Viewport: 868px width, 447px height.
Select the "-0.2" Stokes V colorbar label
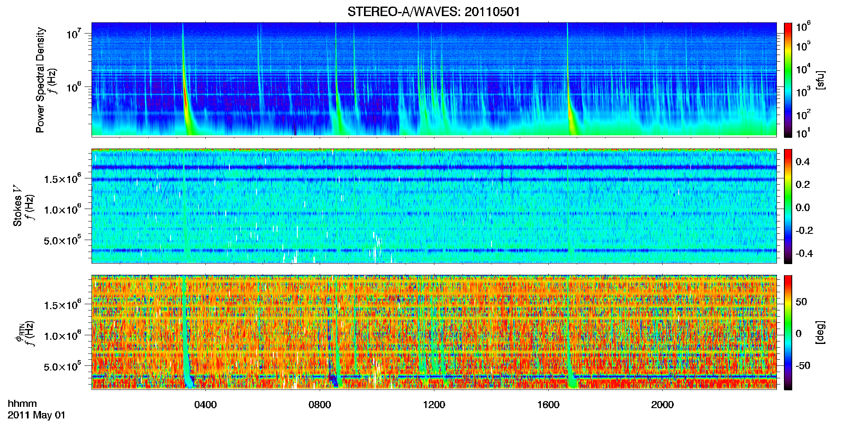pos(804,231)
